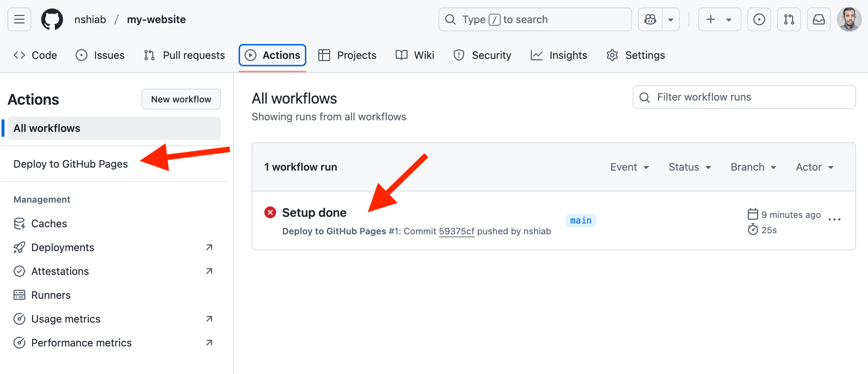Click the Wiki book icon
This screenshot has height=374, width=868.
tap(402, 55)
